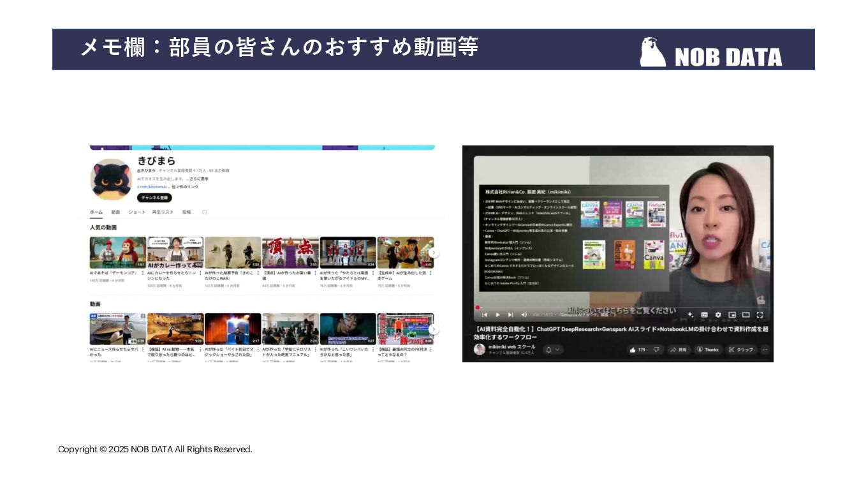Toggle theater mode in the player
The height and width of the screenshot is (488, 868).
tap(746, 314)
